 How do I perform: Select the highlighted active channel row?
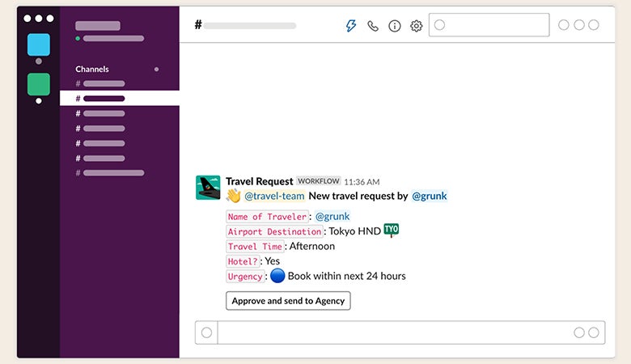coord(120,98)
